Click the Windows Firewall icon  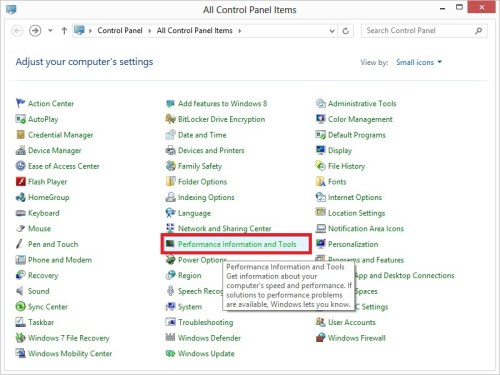click(320, 338)
